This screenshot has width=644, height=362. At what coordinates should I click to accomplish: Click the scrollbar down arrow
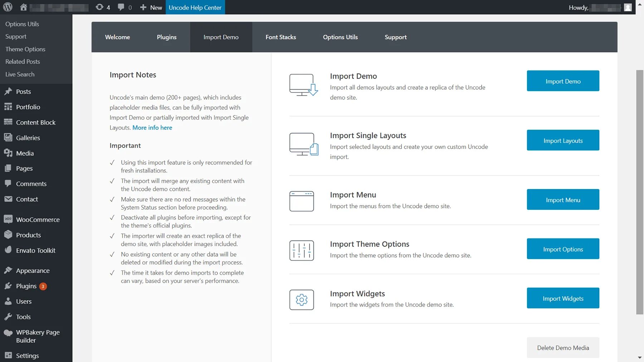point(640,358)
